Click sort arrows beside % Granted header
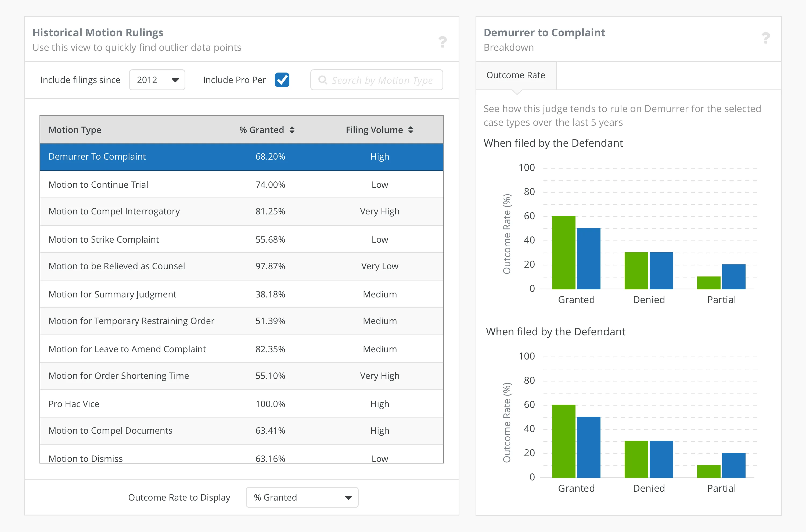 (x=292, y=130)
